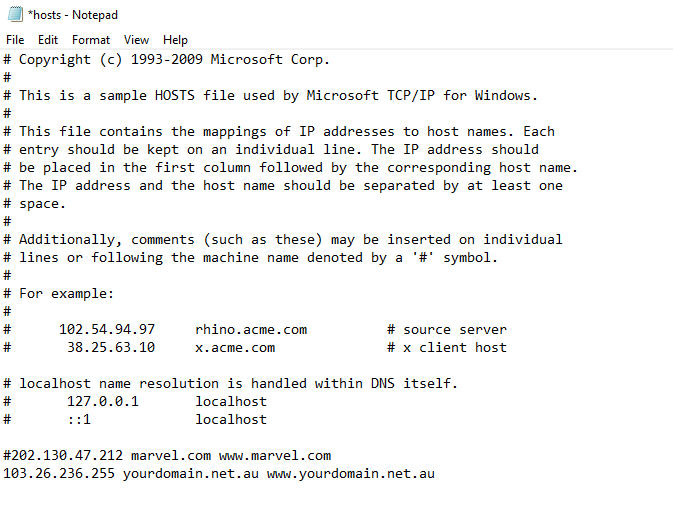Open the File menu

pyautogui.click(x=15, y=40)
